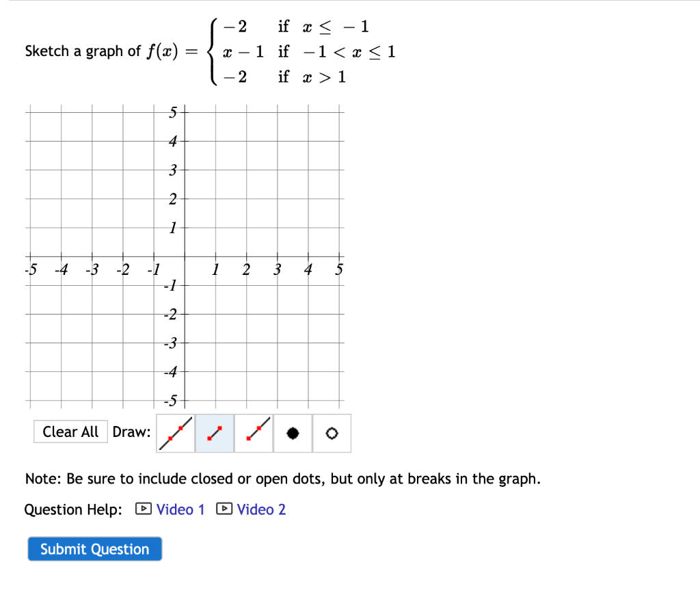The width and height of the screenshot is (700, 597).
Task: Click the label 5 atop the y-axis
Action: (x=172, y=112)
